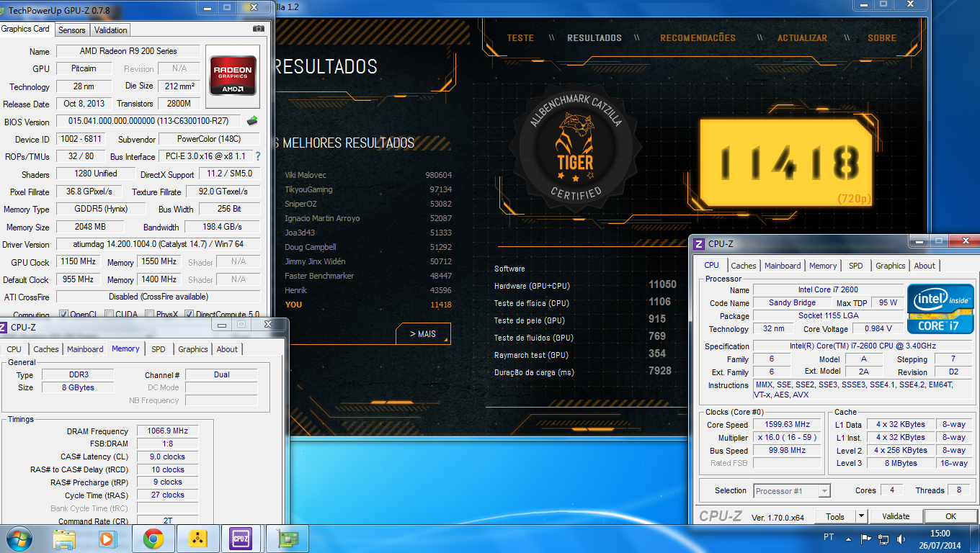Screen dimensions: 980x553
Task: Click the Validate button in CPU-Z
Action: pyautogui.click(x=896, y=516)
